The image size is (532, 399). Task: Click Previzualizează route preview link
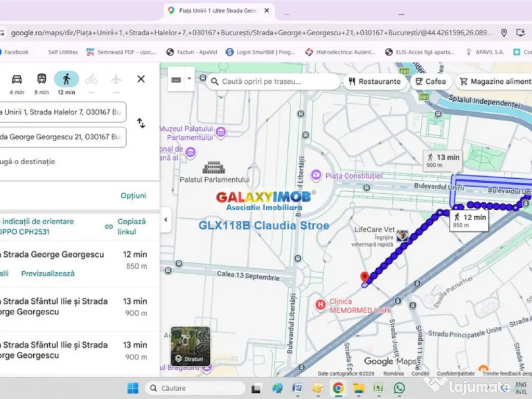[x=48, y=273]
